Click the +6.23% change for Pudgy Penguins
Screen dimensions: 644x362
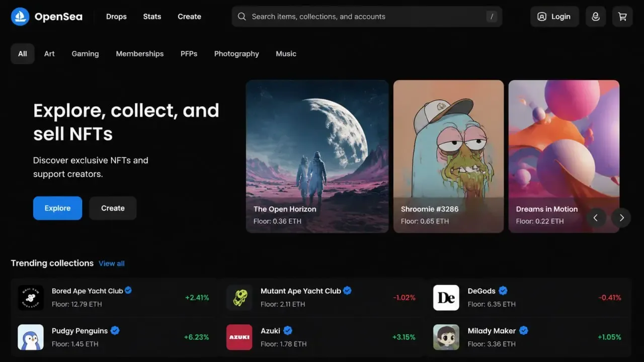point(197,337)
